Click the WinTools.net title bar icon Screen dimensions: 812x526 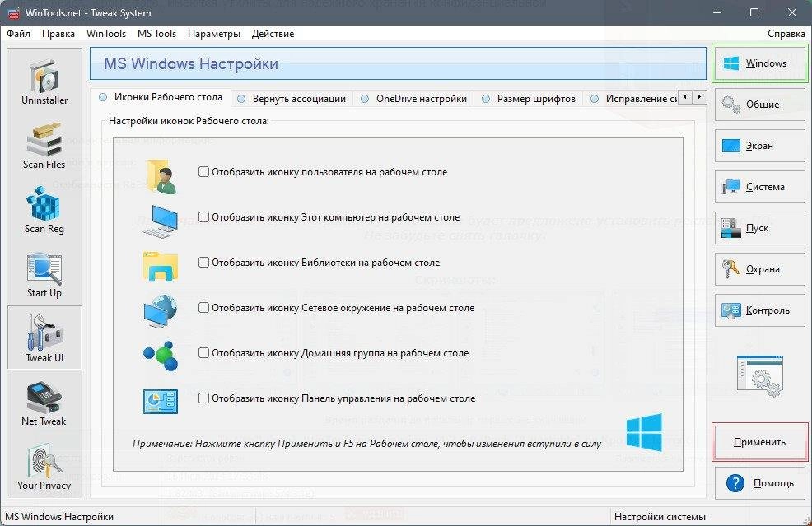[x=13, y=13]
